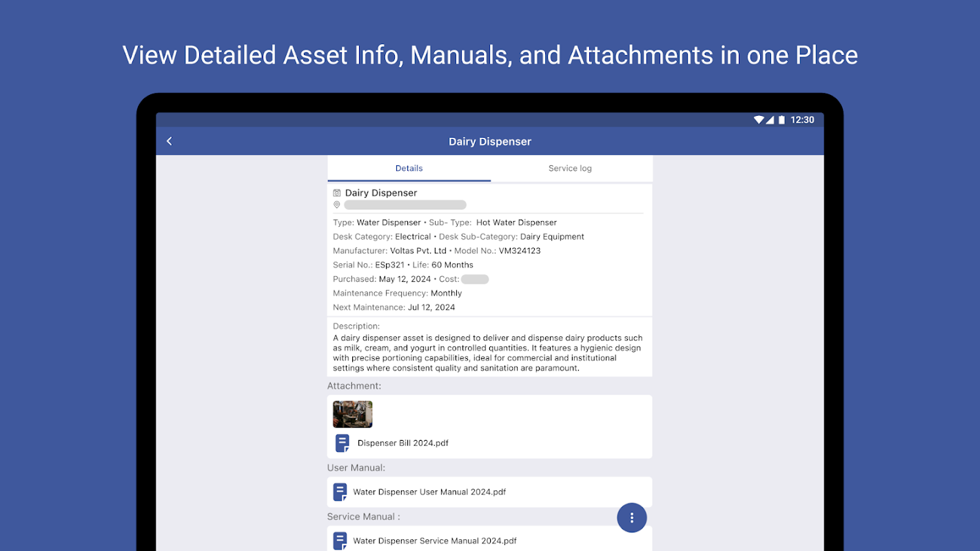
Task: Tap the cellular signal icon
Action: [x=770, y=120]
